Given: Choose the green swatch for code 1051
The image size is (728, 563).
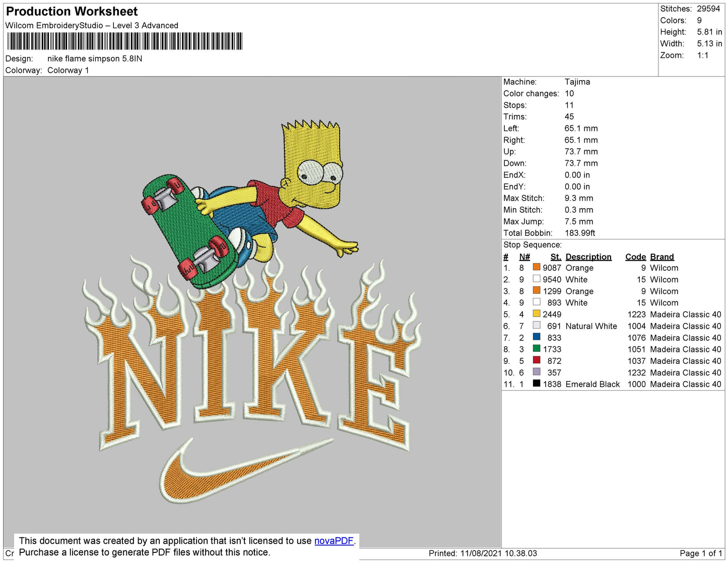Looking at the screenshot, I should (537, 349).
